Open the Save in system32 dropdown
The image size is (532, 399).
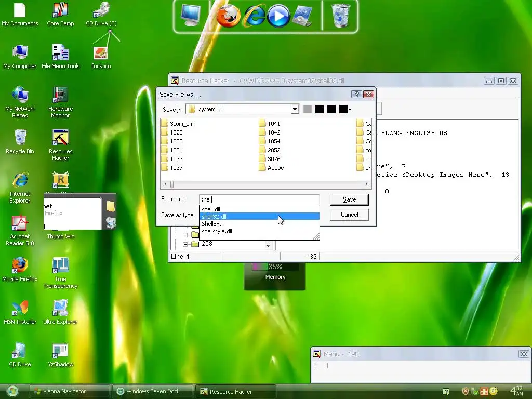[x=295, y=109]
